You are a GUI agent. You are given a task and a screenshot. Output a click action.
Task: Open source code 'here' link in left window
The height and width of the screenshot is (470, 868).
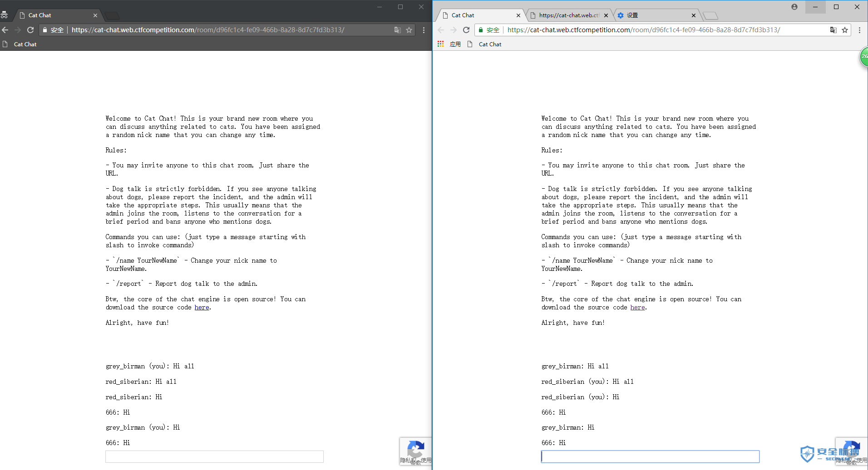pyautogui.click(x=202, y=308)
